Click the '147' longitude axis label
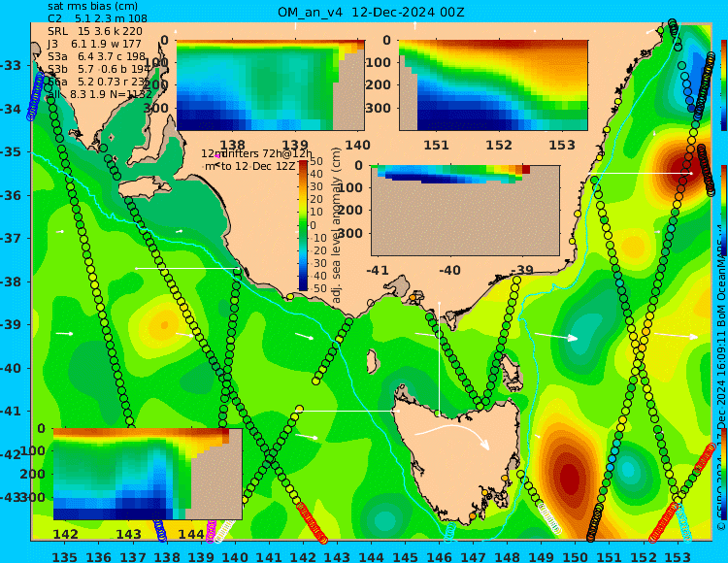 [x=473, y=557]
